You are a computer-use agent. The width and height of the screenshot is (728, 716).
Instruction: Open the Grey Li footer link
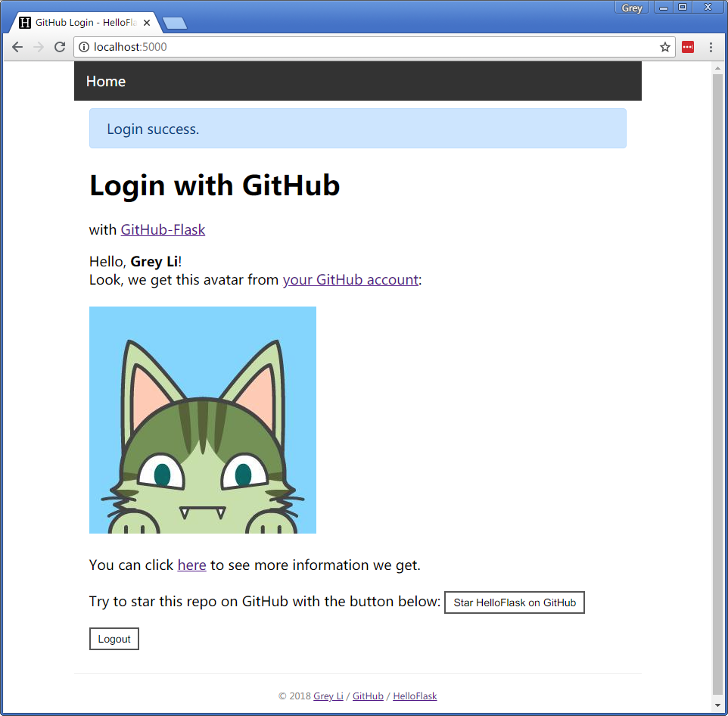click(x=328, y=696)
